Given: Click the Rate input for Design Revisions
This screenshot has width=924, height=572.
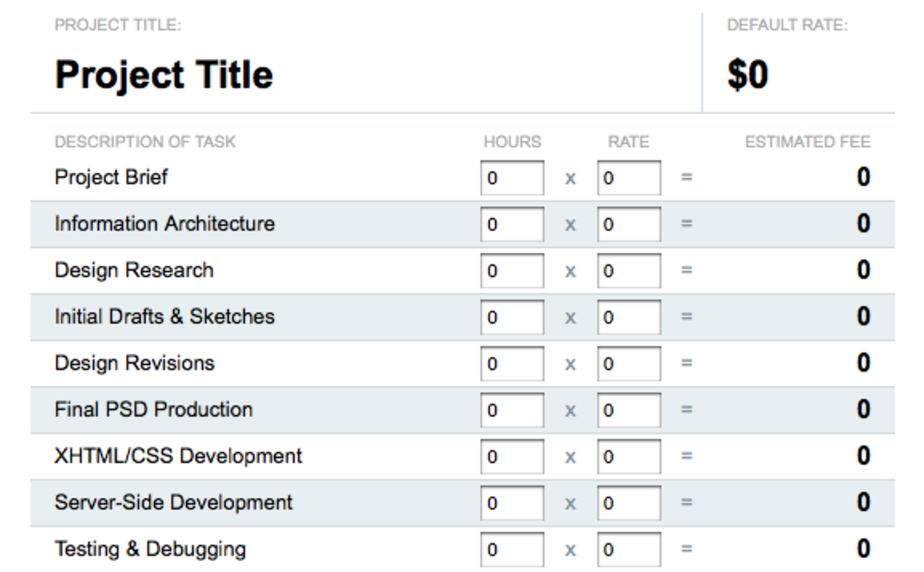Looking at the screenshot, I should pyautogui.click(x=628, y=363).
